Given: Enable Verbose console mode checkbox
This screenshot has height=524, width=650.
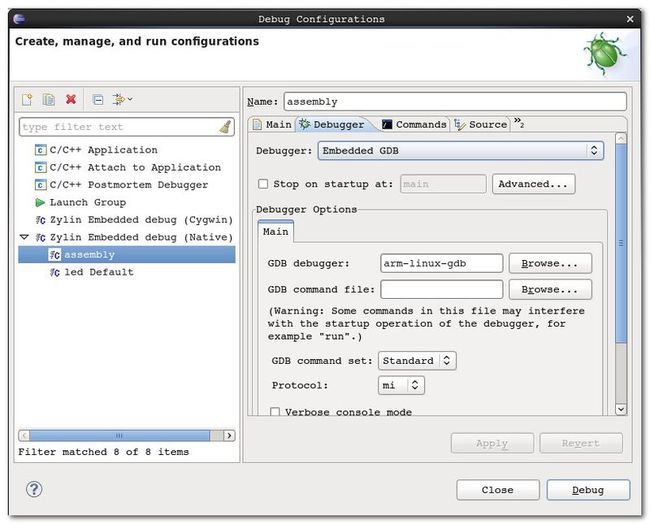Looking at the screenshot, I should point(275,412).
